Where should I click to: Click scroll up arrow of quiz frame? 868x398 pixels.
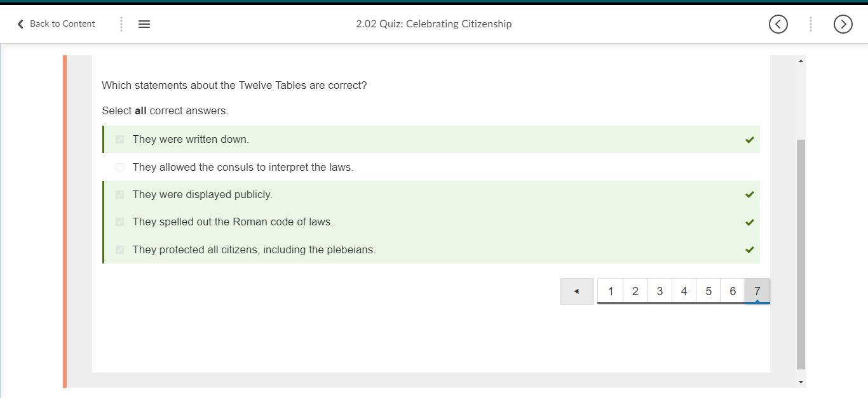click(801, 61)
